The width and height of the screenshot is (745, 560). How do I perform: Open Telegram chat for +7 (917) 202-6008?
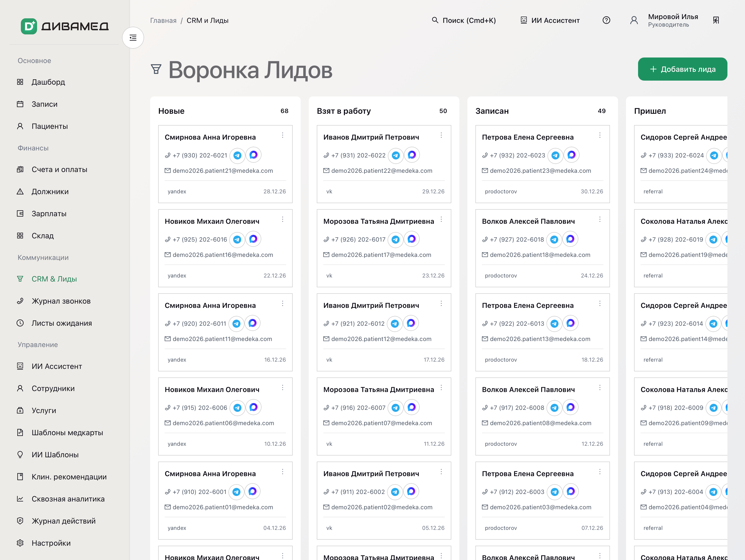pos(554,408)
